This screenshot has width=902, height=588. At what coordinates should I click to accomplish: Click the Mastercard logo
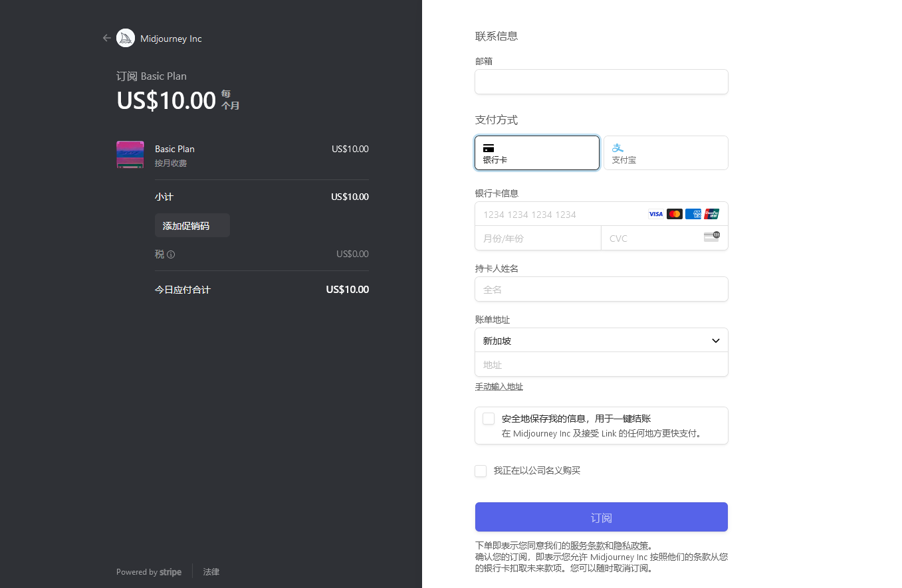point(675,214)
